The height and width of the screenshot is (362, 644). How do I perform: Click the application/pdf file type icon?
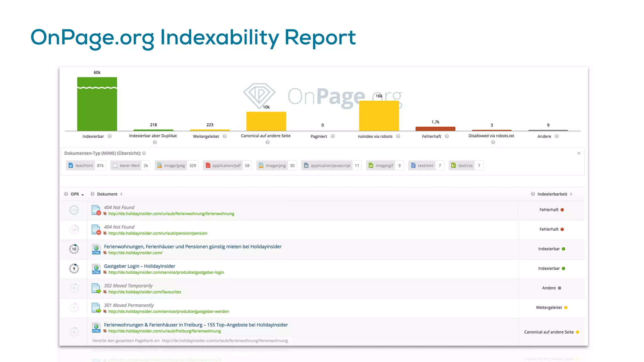coord(208,166)
